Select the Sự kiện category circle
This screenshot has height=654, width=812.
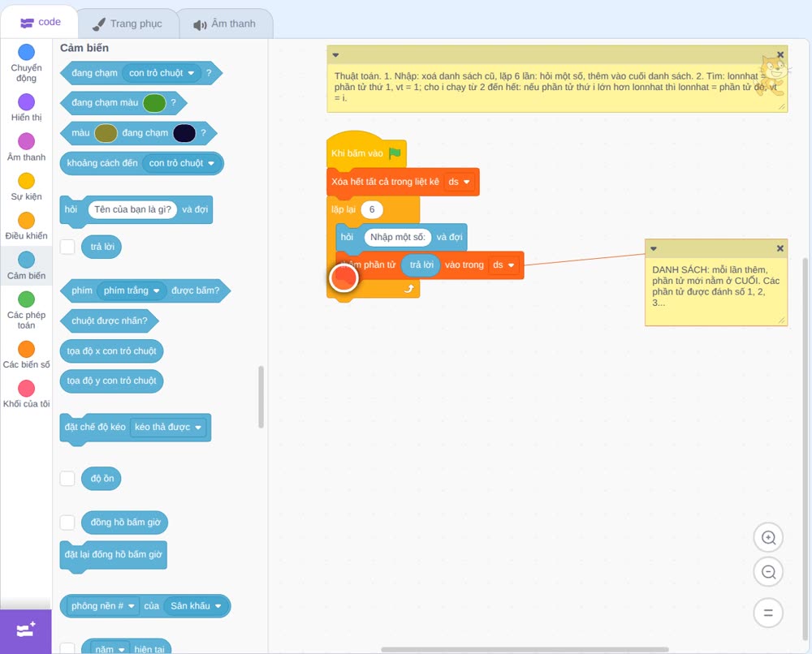coord(27,181)
